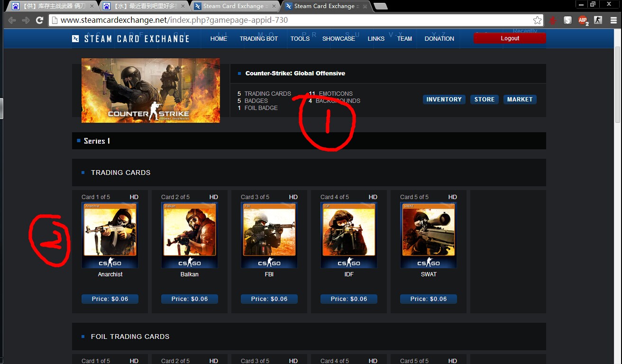Click the SWAT card's Price $0.06 button
Viewport: 622px width, 364px height.
[x=429, y=299]
